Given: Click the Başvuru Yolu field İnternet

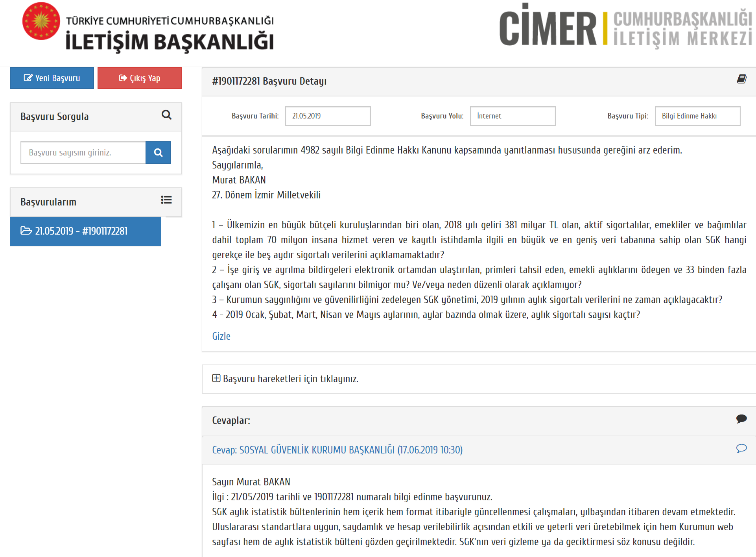Looking at the screenshot, I should pos(513,116).
